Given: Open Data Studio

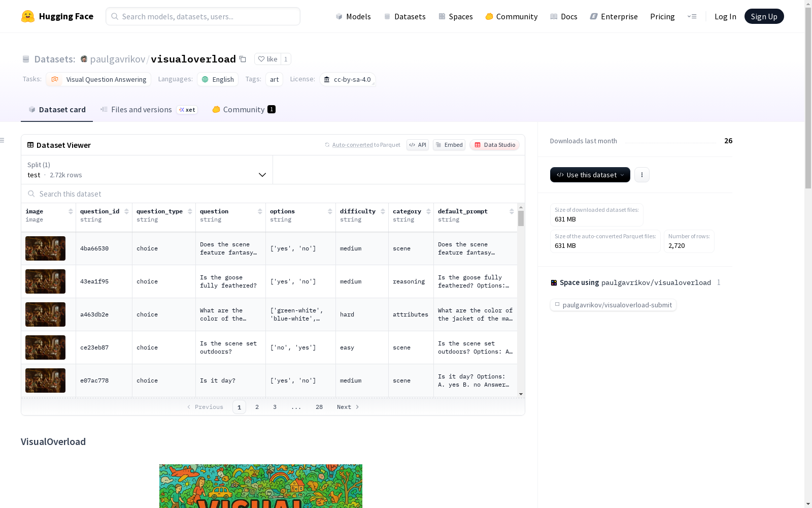Looking at the screenshot, I should tap(495, 145).
